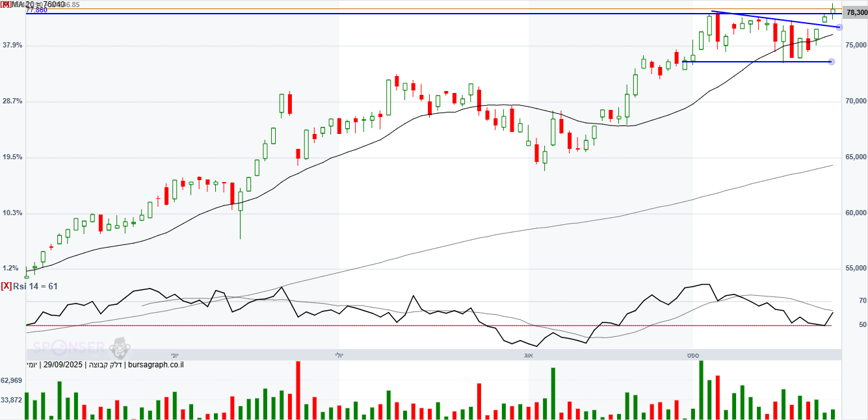868x420 pixels.
Task: Click the 29/09/2025 date text
Action: tap(62, 365)
